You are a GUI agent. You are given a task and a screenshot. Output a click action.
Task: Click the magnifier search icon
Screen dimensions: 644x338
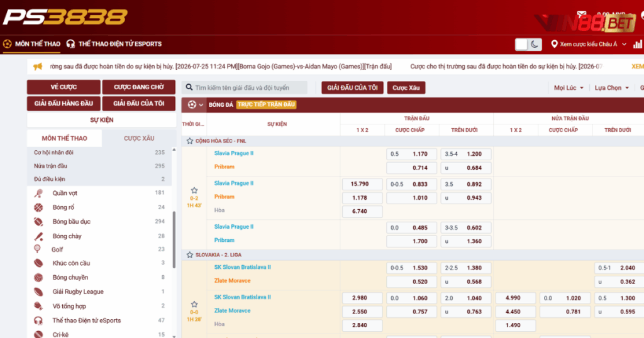(x=189, y=87)
